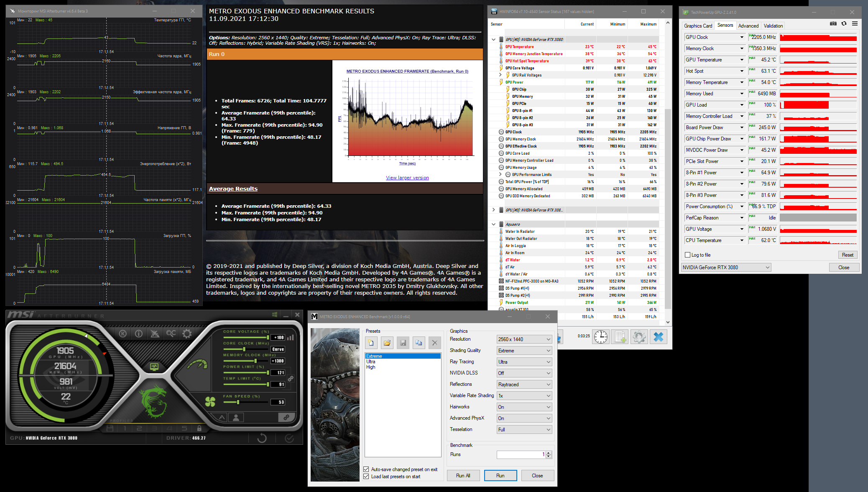Open the Afterburner hardware monitor icon
Screen dimensions: 868x492
(154, 367)
